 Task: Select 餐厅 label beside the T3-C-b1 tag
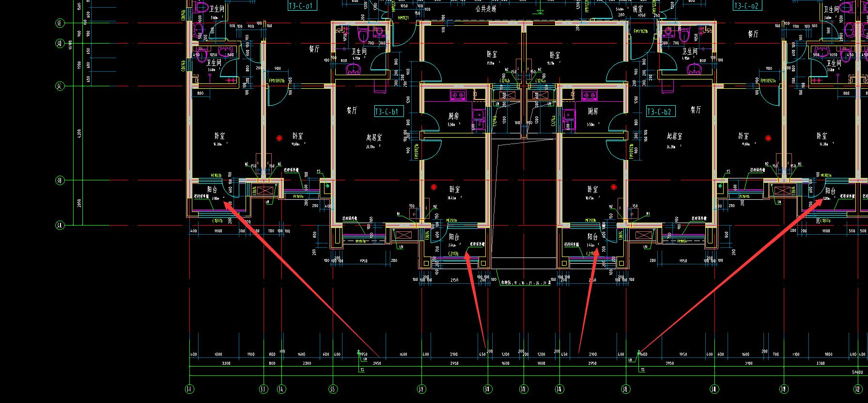tap(352, 111)
